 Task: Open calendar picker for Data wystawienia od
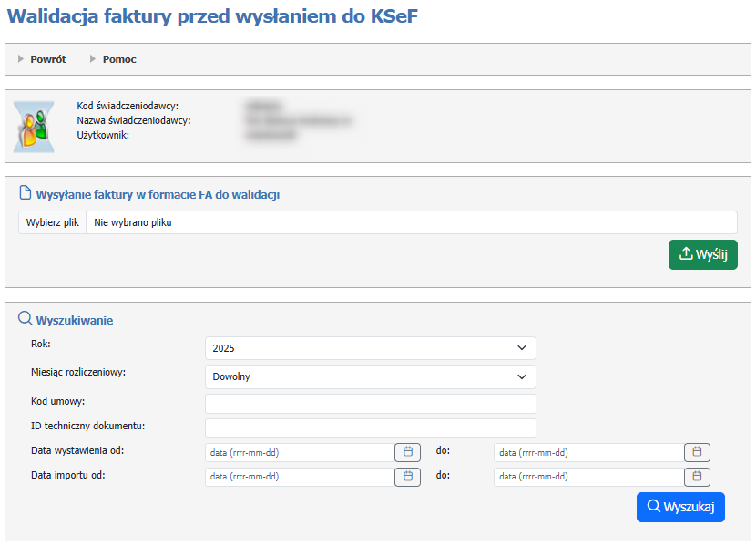point(407,452)
